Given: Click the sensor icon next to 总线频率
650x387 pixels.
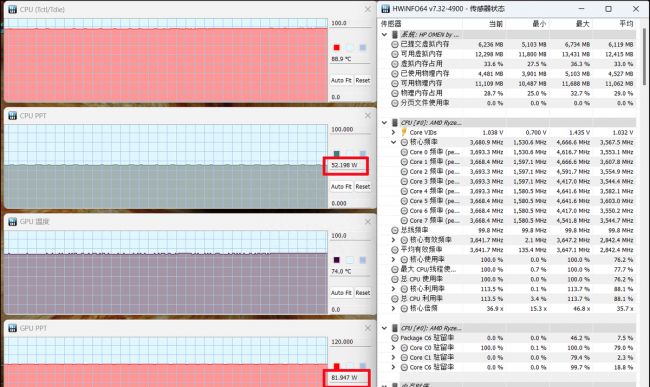Looking at the screenshot, I should tap(395, 230).
